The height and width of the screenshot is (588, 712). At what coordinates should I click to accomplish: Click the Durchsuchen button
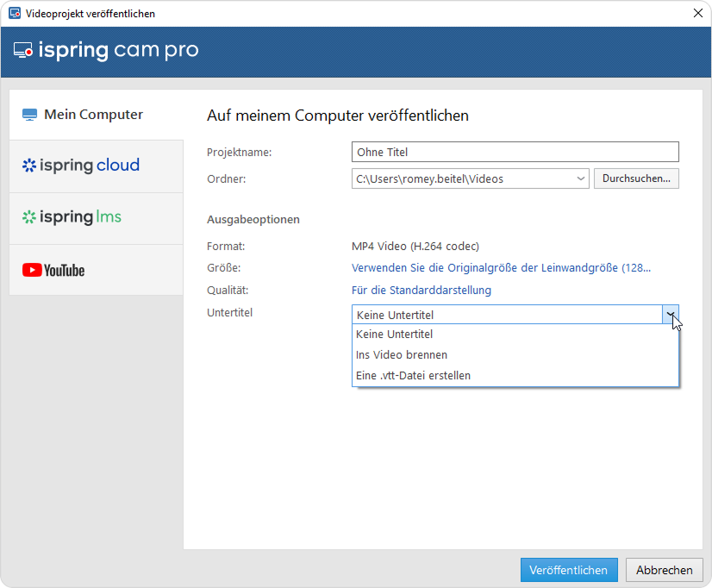(636, 178)
